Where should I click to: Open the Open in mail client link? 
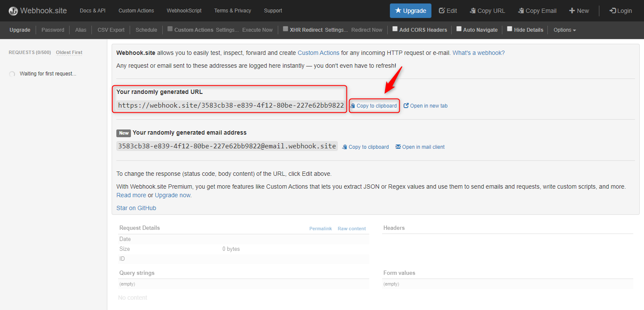[420, 147]
